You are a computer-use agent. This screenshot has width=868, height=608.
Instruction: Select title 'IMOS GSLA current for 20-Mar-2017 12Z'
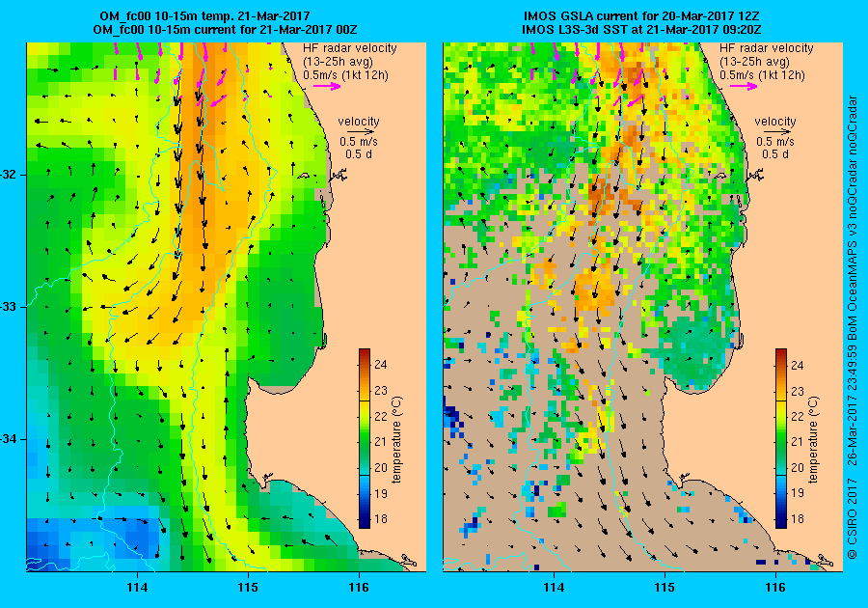click(641, 16)
